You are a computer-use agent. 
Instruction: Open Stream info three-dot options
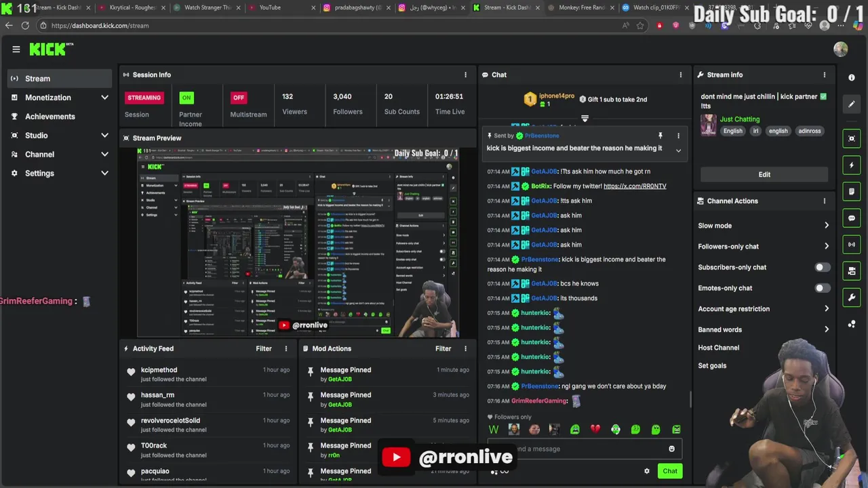[825, 75]
